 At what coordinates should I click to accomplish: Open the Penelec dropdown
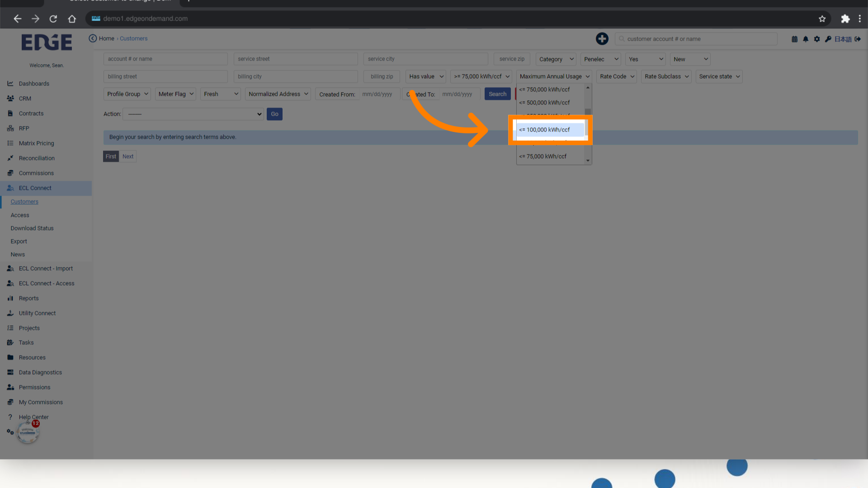coord(601,59)
